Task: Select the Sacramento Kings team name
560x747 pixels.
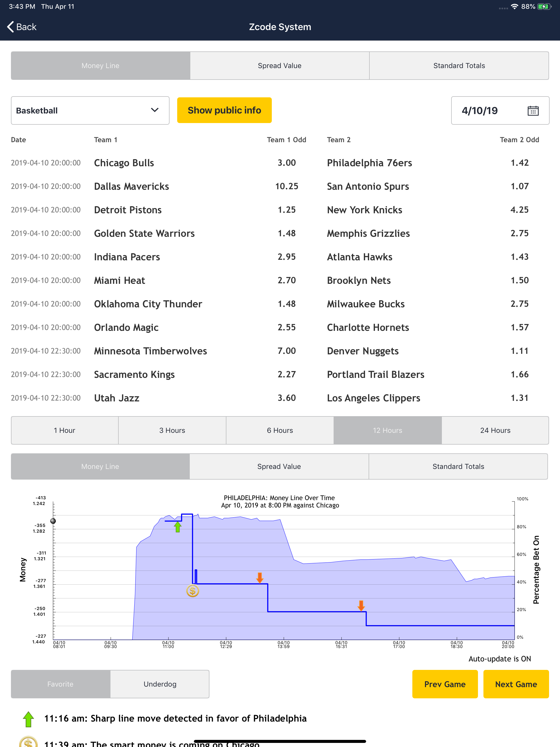Action: [x=135, y=375]
